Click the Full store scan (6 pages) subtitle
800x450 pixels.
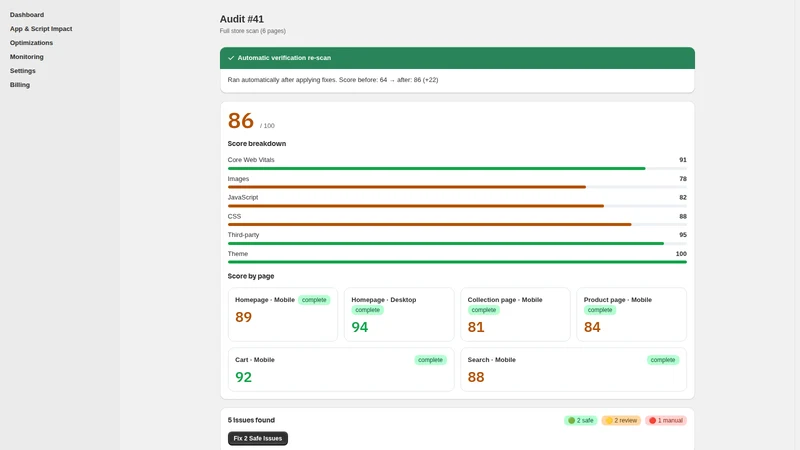click(253, 31)
